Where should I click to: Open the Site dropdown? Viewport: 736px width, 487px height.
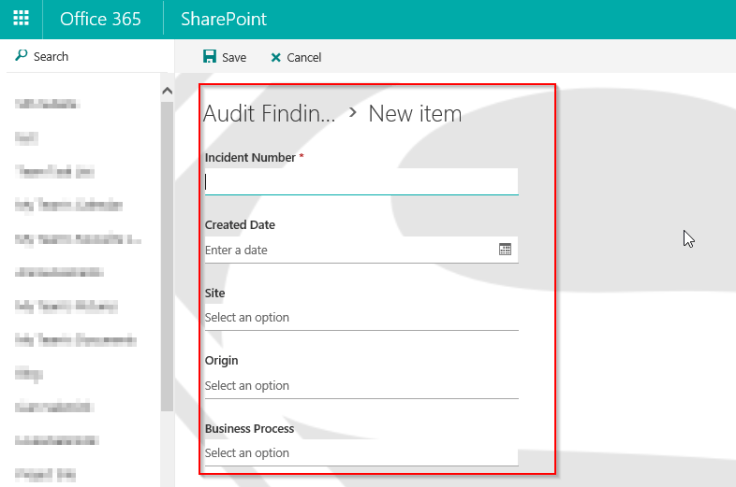[x=361, y=318]
